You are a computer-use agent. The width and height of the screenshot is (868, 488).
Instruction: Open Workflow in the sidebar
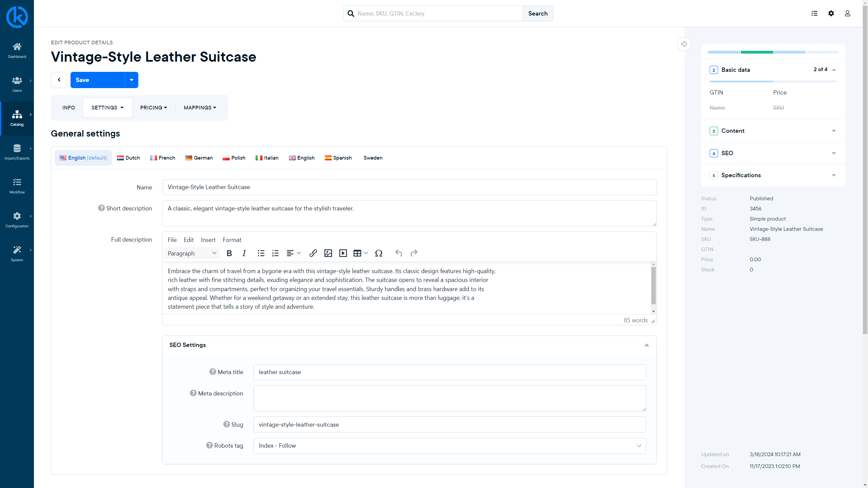(17, 186)
